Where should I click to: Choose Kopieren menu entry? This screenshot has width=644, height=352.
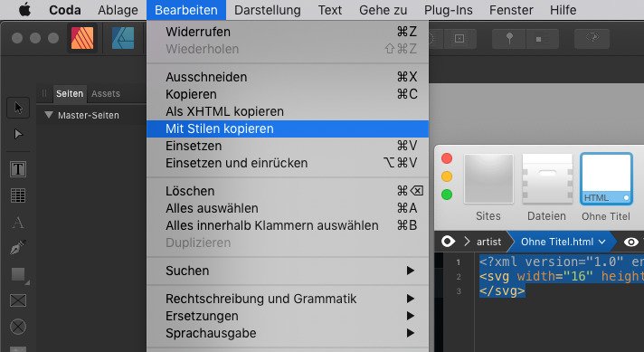click(x=288, y=94)
